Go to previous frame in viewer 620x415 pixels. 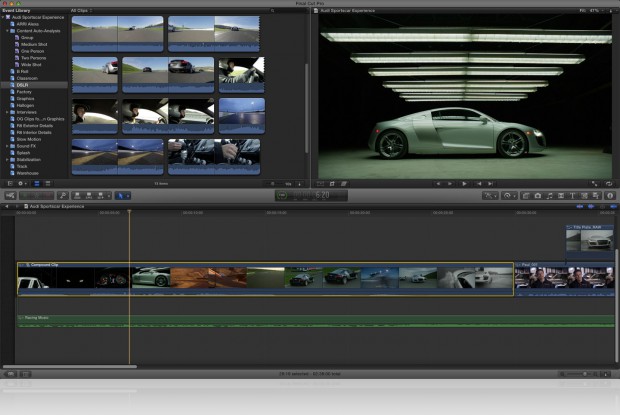(x=438, y=184)
